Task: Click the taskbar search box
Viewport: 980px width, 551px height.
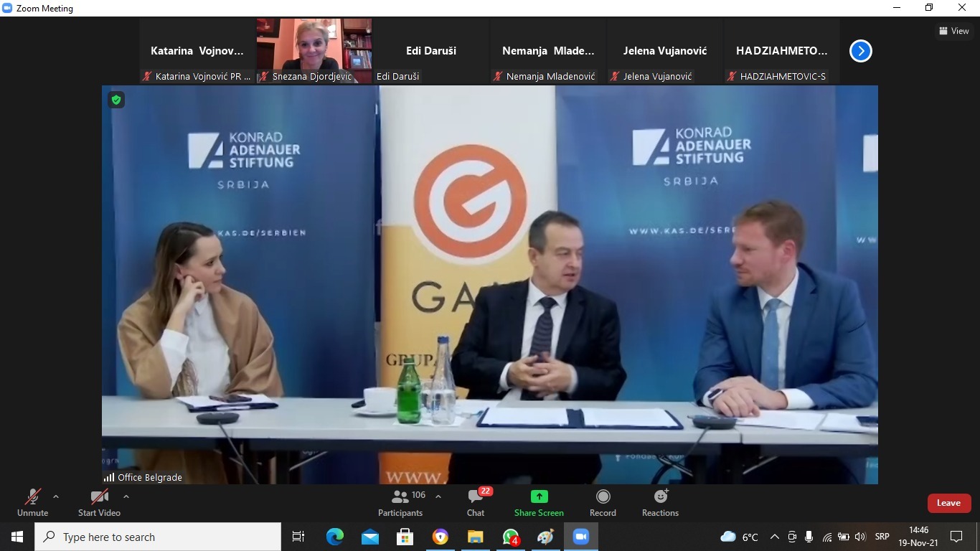Action: coord(158,537)
